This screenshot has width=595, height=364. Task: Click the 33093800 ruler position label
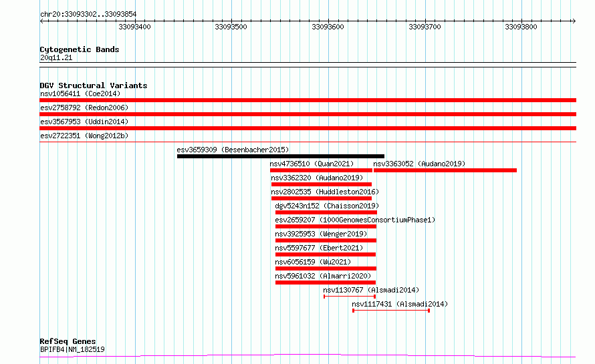(x=521, y=27)
